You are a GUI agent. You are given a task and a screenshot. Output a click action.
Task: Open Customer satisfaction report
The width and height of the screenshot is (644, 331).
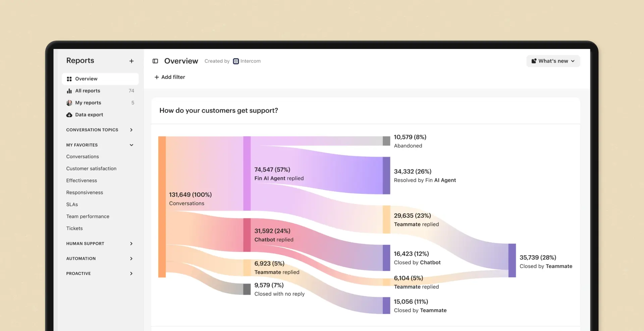[x=91, y=169]
